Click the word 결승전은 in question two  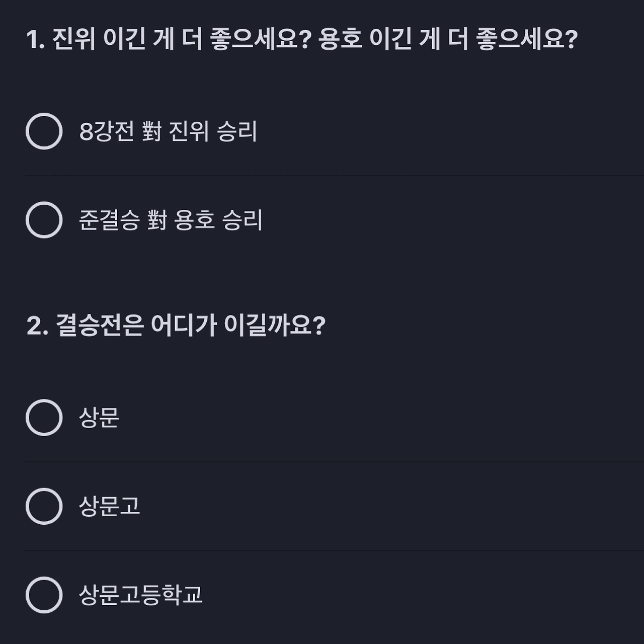(99, 325)
